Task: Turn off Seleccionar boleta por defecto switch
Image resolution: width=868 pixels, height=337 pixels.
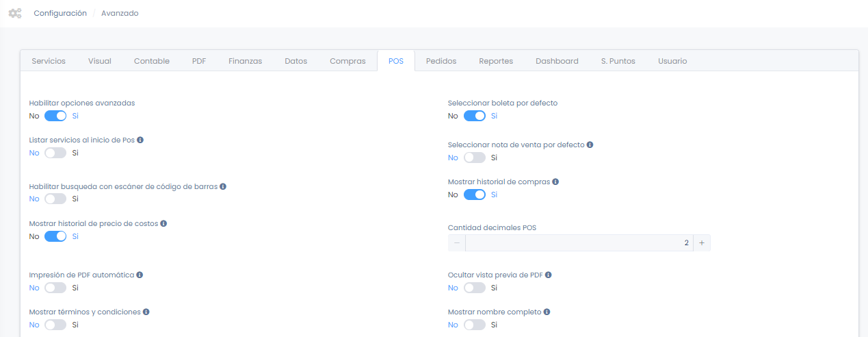Action: click(474, 116)
